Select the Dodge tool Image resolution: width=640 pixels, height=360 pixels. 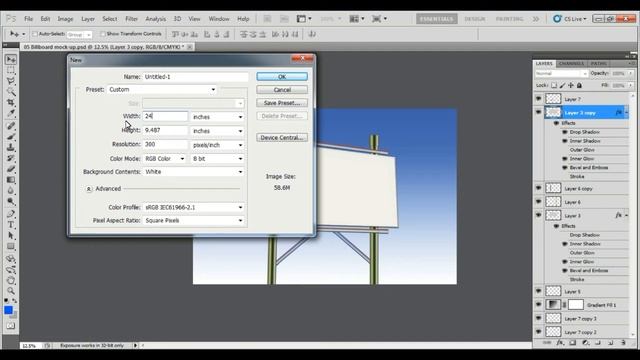pyautogui.click(x=11, y=201)
